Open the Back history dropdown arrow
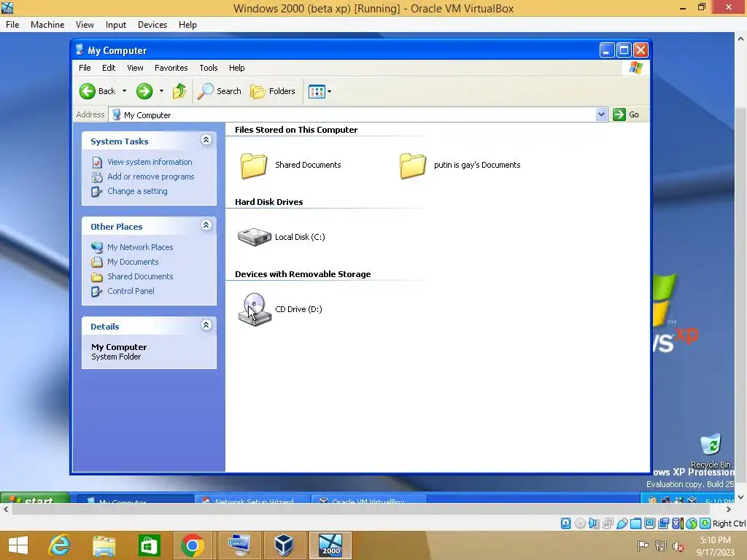The width and height of the screenshot is (747, 560). coord(124,91)
